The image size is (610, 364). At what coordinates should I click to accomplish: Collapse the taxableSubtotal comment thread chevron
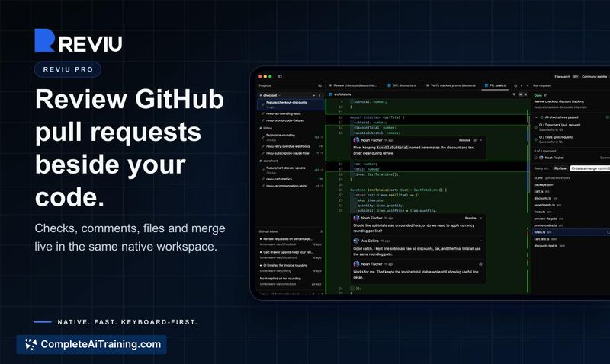(481, 140)
